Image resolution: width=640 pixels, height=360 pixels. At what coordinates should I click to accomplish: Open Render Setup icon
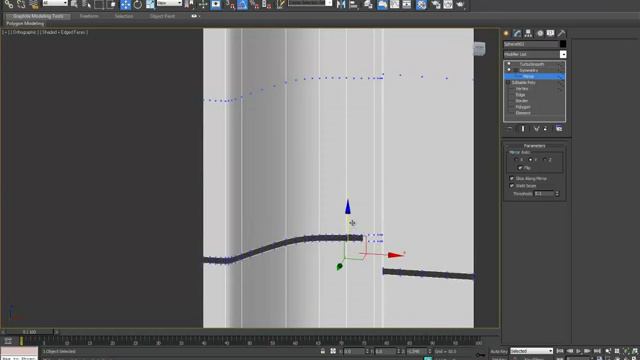tap(436, 4)
